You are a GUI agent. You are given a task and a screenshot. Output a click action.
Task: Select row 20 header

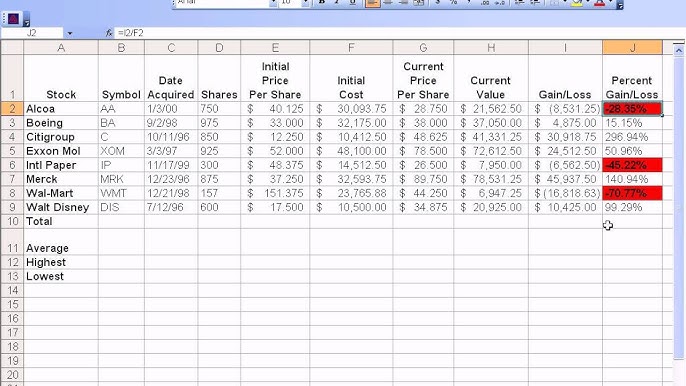pyautogui.click(x=12, y=375)
